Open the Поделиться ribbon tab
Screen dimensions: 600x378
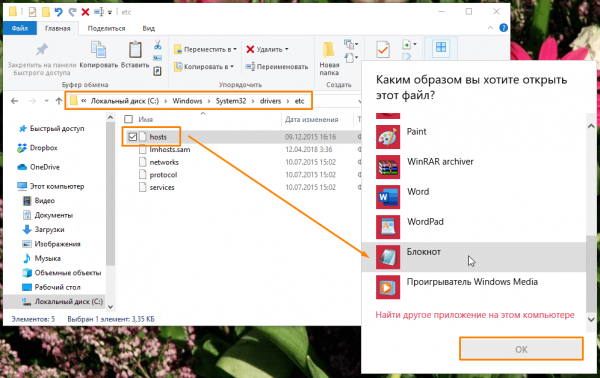(106, 28)
